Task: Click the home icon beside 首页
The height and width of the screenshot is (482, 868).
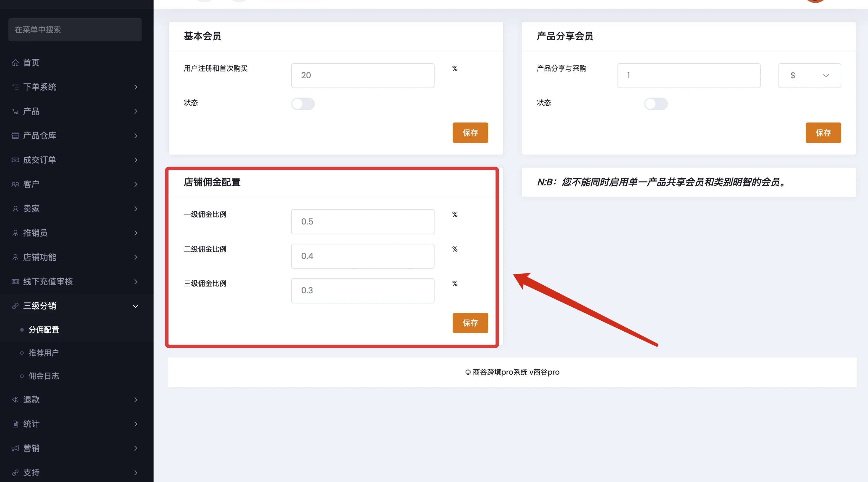Action: (x=15, y=63)
